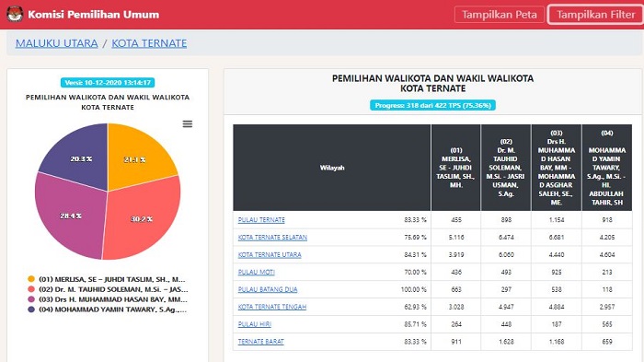644x362 pixels.
Task: Click the 3.919 vote count cell
Action: (x=456, y=254)
